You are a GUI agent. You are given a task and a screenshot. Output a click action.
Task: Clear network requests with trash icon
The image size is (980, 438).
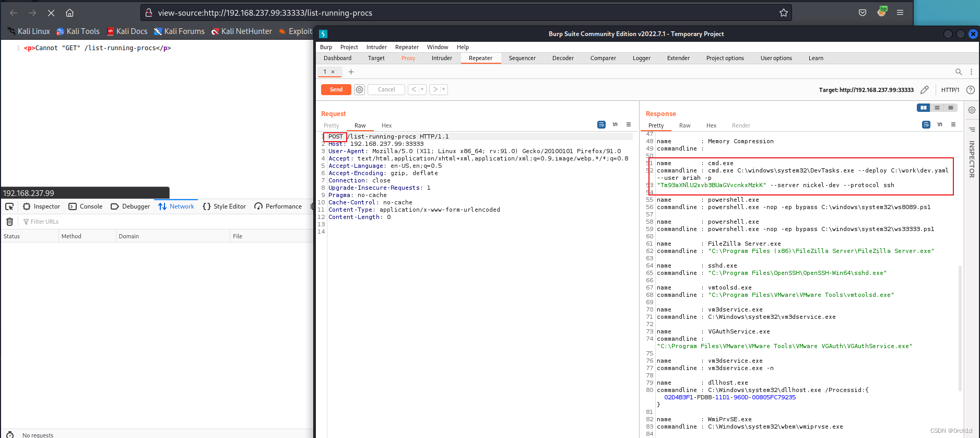(9, 222)
